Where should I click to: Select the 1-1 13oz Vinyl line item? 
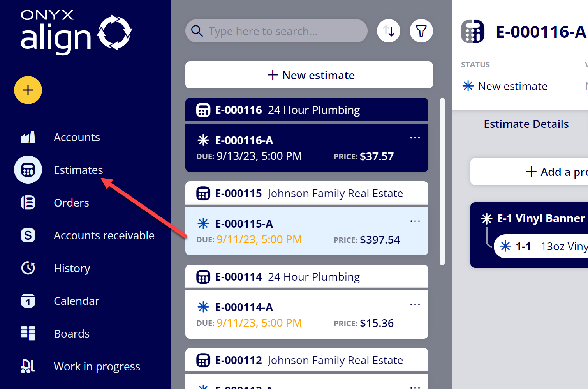[541, 246]
